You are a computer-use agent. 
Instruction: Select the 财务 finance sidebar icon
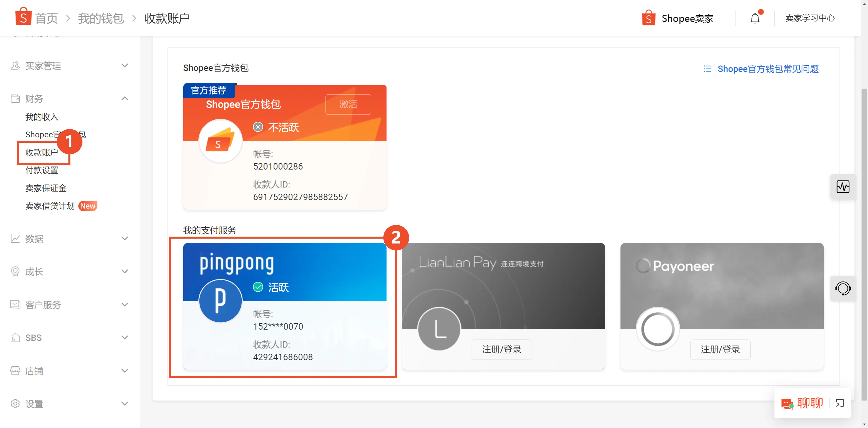click(15, 98)
